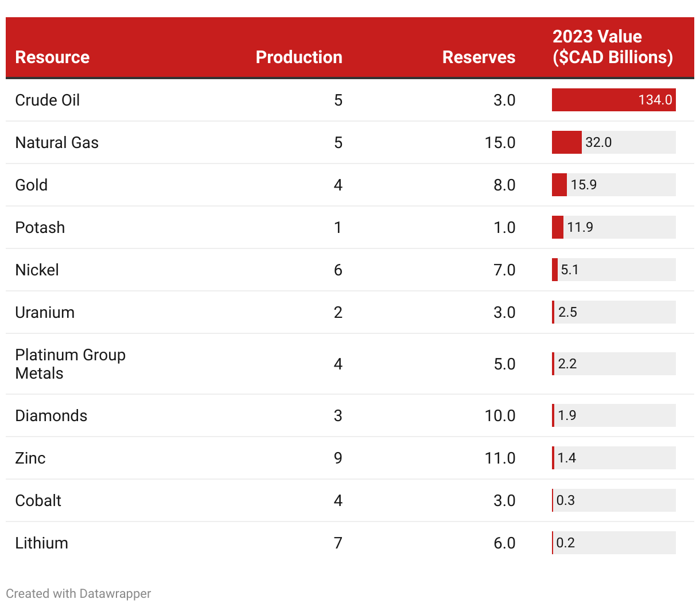Click the Crude Oil 134.0 value bar
700x607 pixels.
[x=613, y=100]
